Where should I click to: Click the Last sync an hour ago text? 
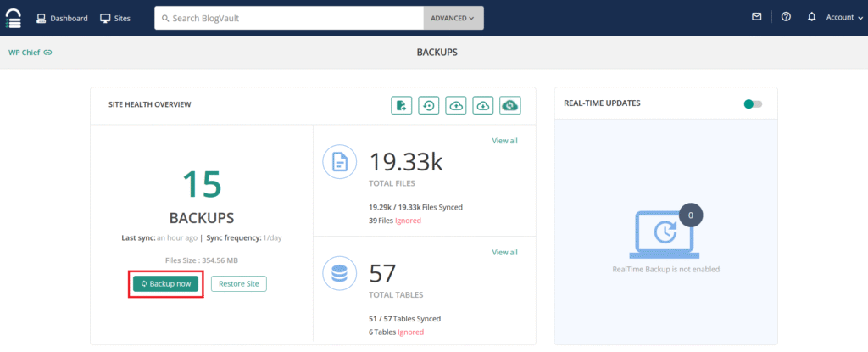click(x=159, y=237)
